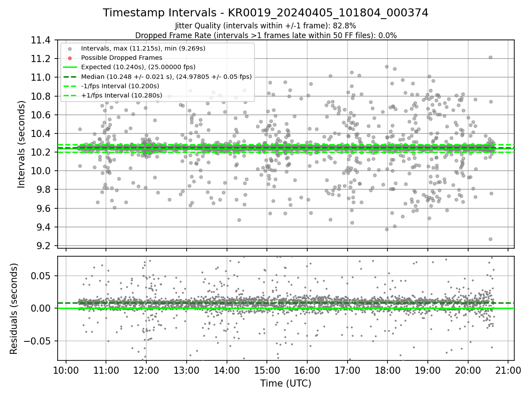Click legend entry -1/fps Interval (10.200s)
532x399 pixels.
pos(120,86)
